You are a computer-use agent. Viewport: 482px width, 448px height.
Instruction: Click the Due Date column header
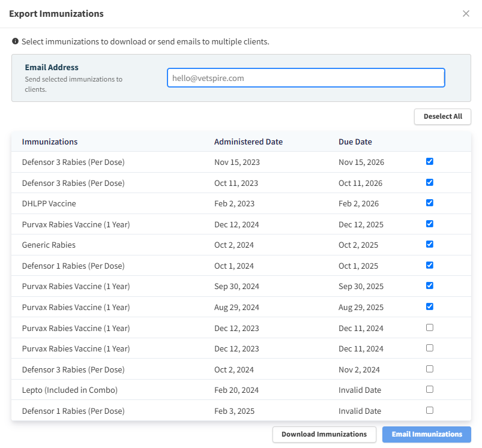355,142
